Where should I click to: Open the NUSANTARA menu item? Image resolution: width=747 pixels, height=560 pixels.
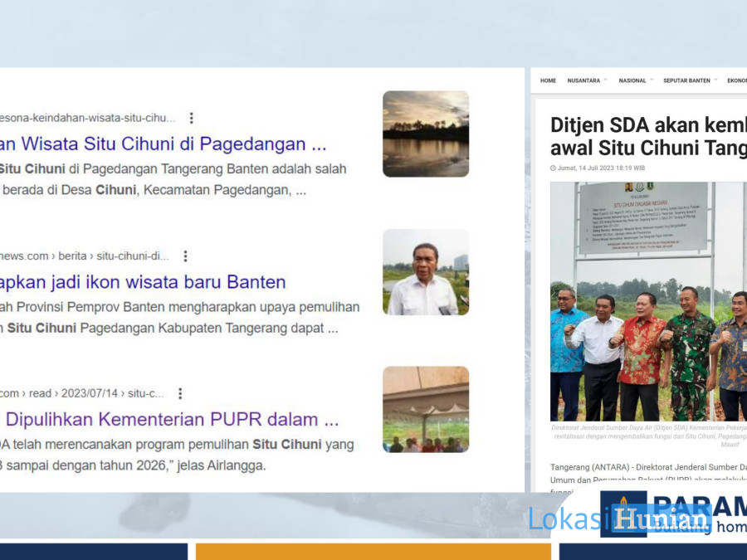coord(583,81)
